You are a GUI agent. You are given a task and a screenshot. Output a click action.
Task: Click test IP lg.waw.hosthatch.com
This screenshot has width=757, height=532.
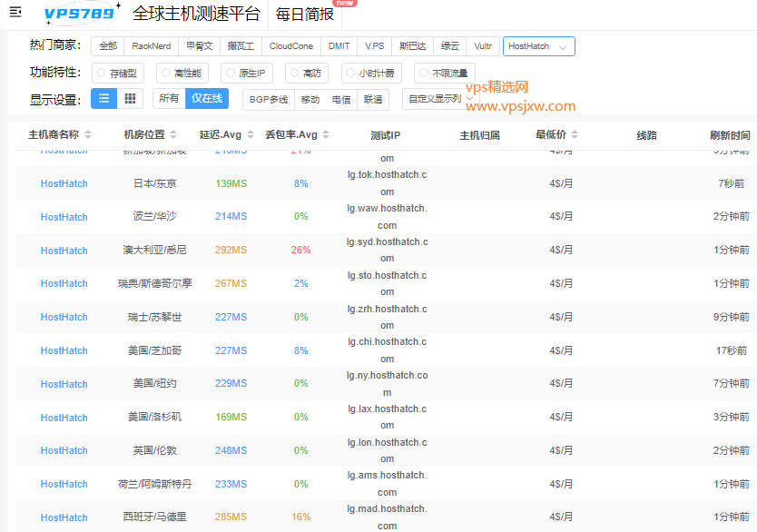[388, 217]
